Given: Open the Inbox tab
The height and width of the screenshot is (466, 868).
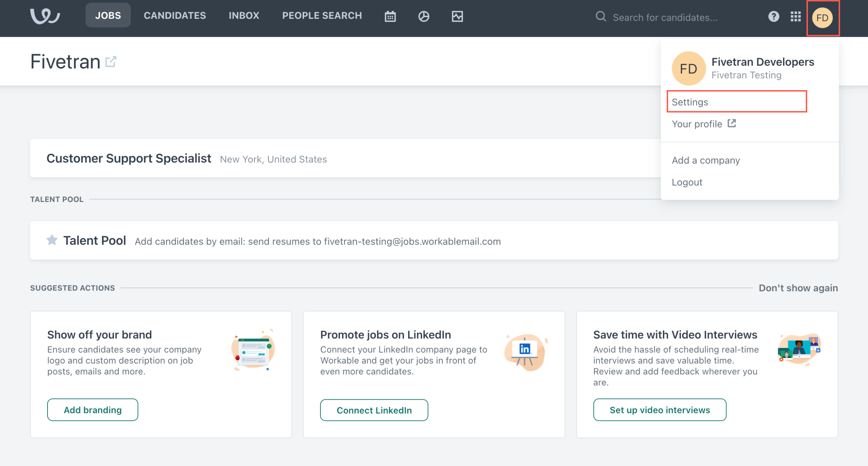Looking at the screenshot, I should [x=244, y=15].
